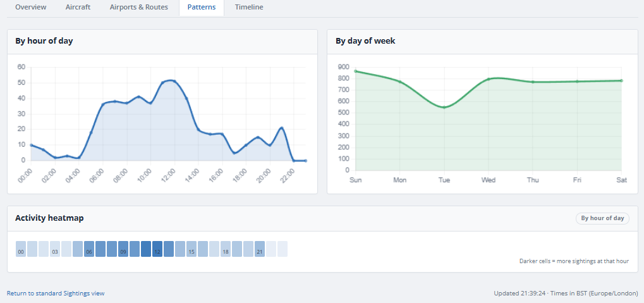Image resolution: width=644 pixels, height=303 pixels.
Task: Click the Thu data point on weekly chart
Action: pyautogui.click(x=533, y=82)
